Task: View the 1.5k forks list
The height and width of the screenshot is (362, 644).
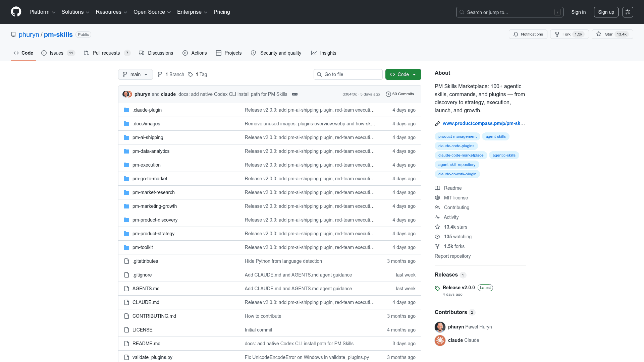Action: pyautogui.click(x=450, y=246)
